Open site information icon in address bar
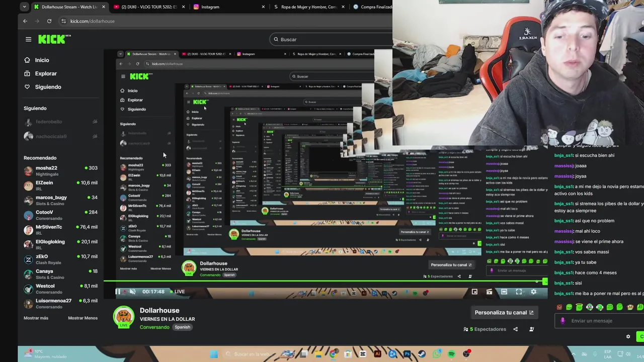 (x=63, y=21)
